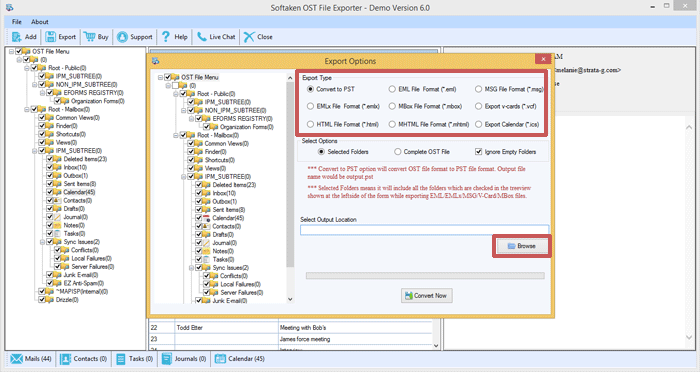Click the Browse button
The image size is (700, 372).
pos(522,246)
